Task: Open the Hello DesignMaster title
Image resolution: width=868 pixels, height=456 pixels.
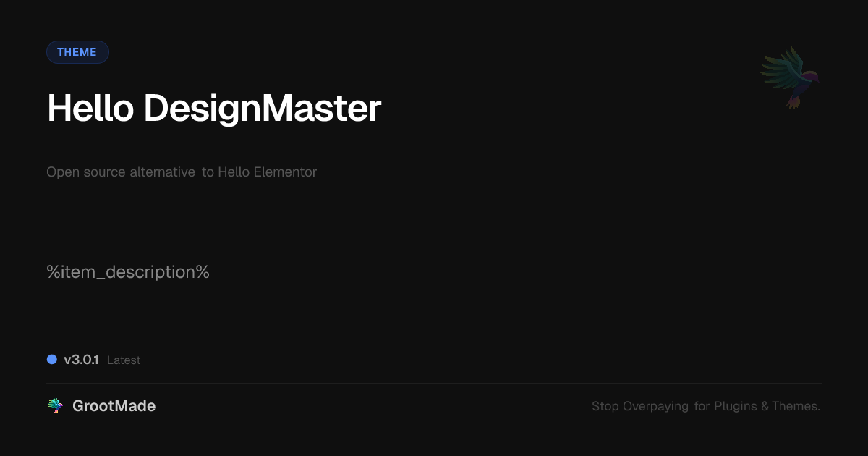Action: (x=214, y=109)
